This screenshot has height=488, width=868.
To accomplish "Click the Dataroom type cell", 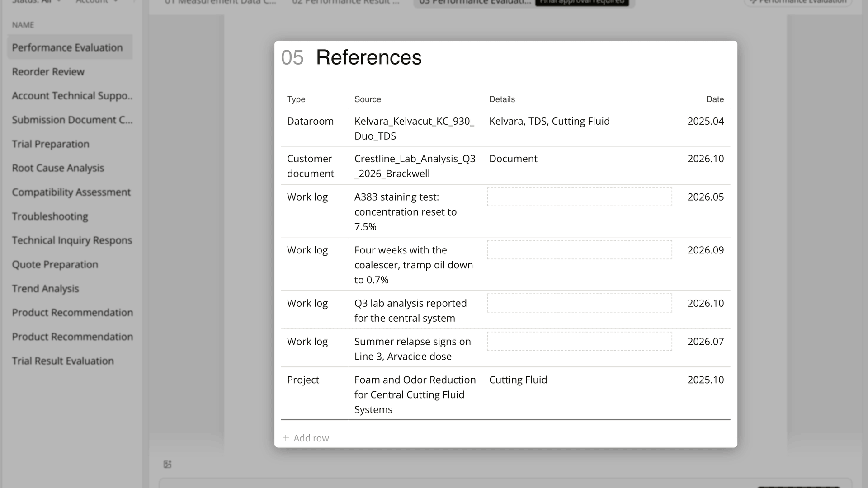I will 310,121.
